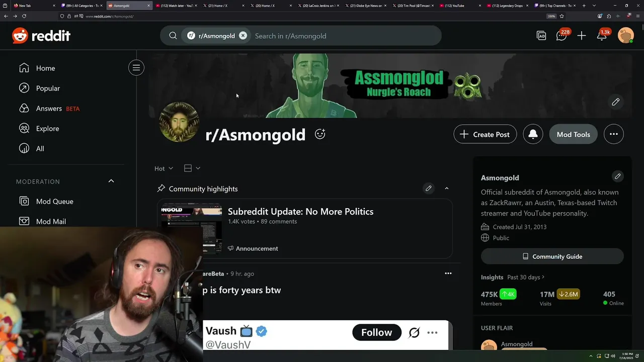The height and width of the screenshot is (362, 644).
Task: Open the feed view layout dropdown
Action: click(192, 168)
